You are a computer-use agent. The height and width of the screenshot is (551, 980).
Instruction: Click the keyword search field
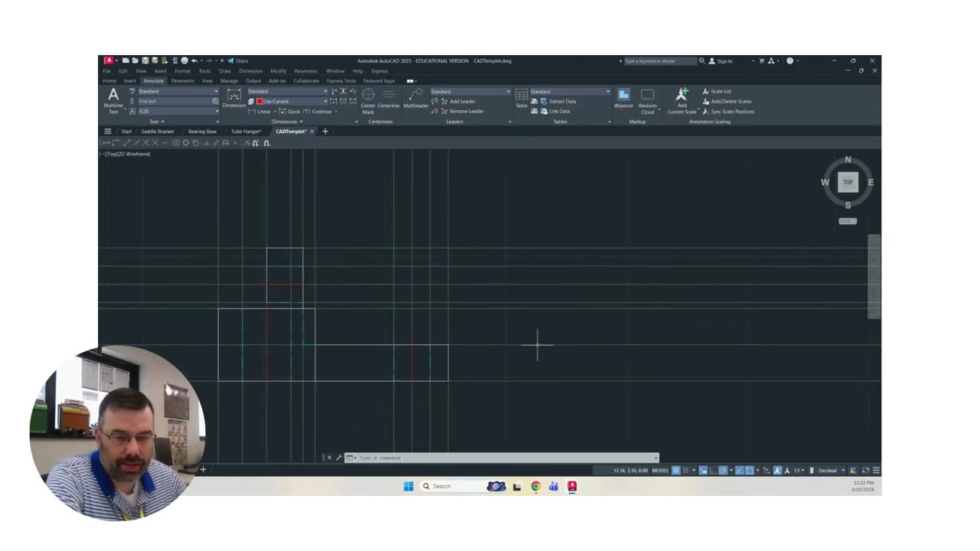coord(660,60)
